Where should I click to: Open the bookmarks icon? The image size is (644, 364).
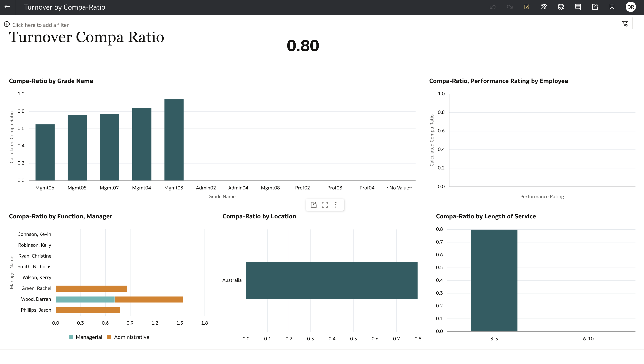pyautogui.click(x=612, y=7)
